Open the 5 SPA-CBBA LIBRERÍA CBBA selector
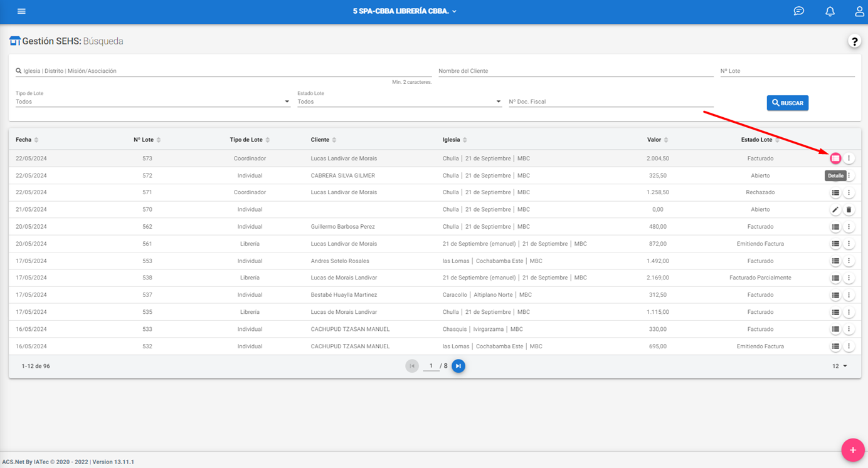Image resolution: width=868 pixels, height=468 pixels. 405,11
